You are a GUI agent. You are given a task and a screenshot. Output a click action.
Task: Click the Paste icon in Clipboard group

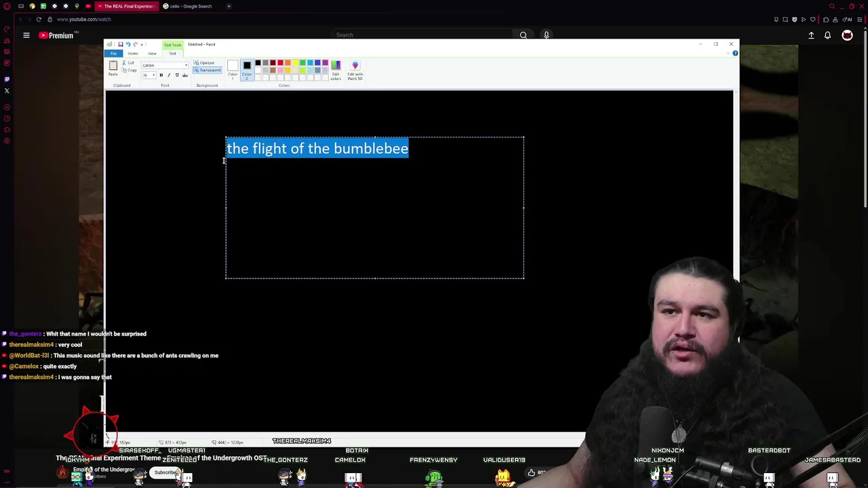tap(113, 66)
